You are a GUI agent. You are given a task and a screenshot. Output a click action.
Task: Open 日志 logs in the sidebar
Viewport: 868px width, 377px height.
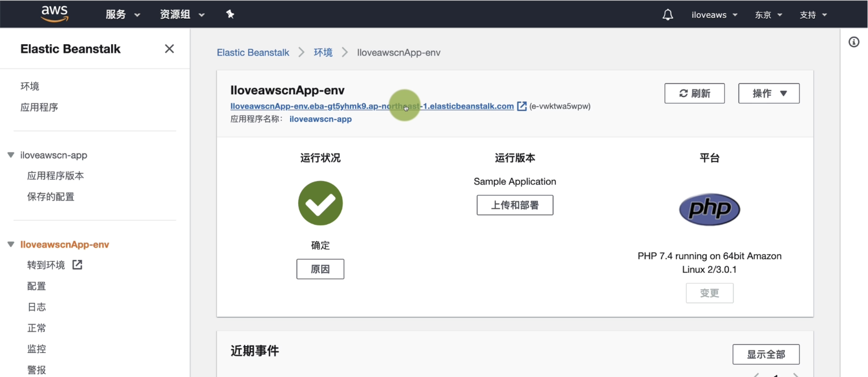click(x=36, y=307)
